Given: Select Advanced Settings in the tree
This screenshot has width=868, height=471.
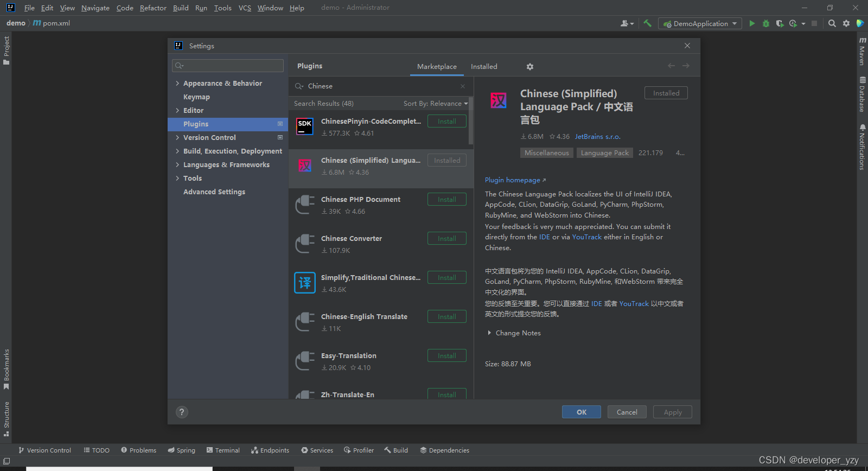Looking at the screenshot, I should pyautogui.click(x=214, y=192).
